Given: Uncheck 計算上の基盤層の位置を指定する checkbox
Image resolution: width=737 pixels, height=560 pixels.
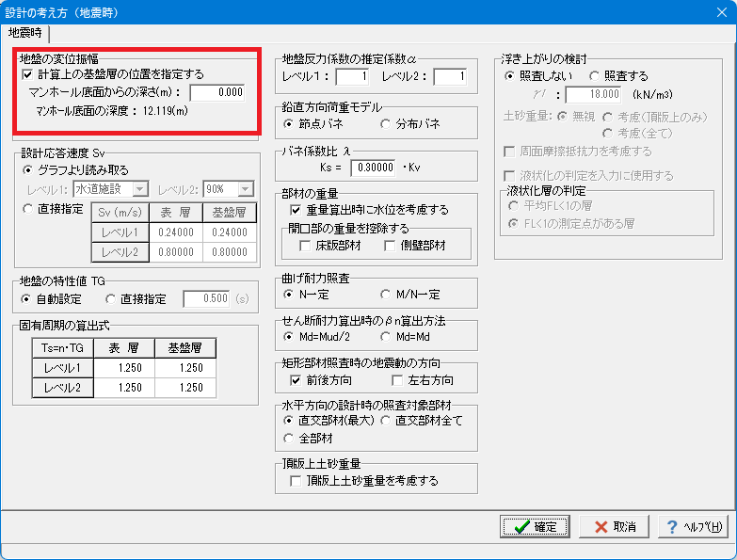Looking at the screenshot, I should tap(28, 73).
